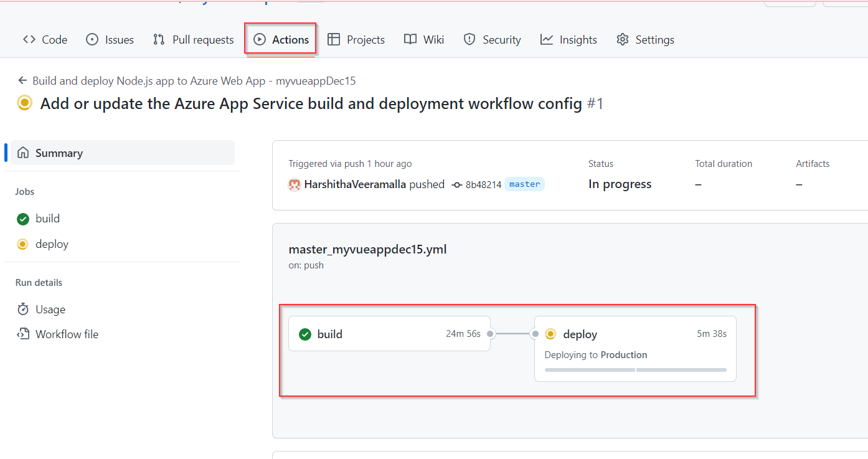This screenshot has width=868, height=459.
Task: Click the Insights graph icon
Action: pyautogui.click(x=547, y=39)
